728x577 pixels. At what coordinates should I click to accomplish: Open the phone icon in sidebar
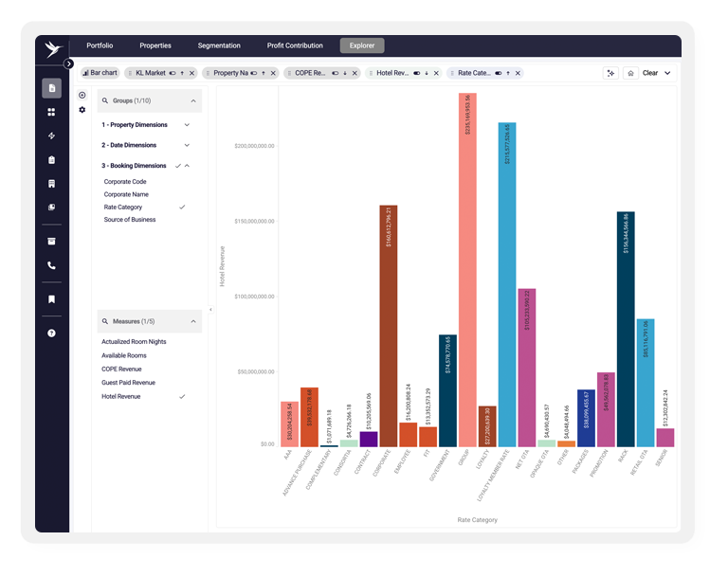[51, 265]
